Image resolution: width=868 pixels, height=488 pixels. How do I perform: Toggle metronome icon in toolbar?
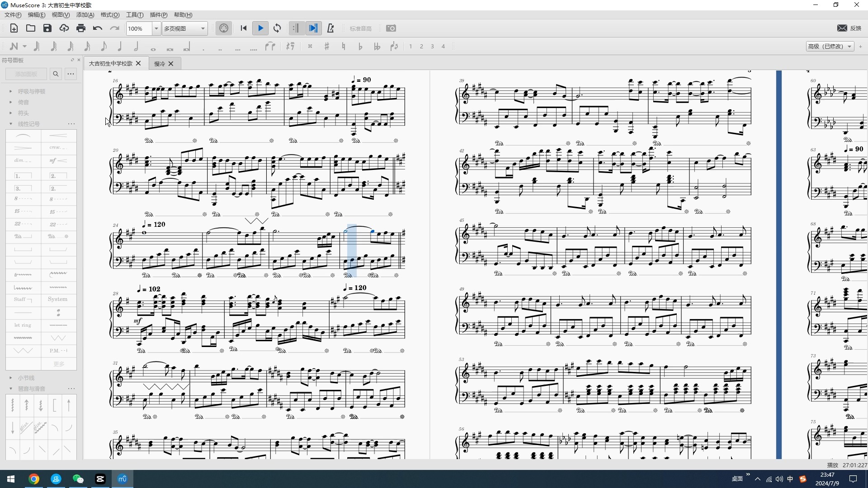(x=330, y=28)
